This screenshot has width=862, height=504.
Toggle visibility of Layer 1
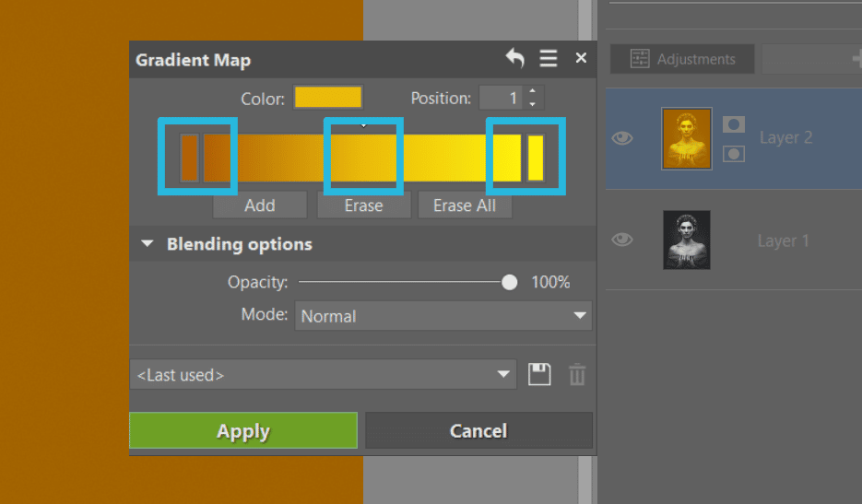point(623,240)
